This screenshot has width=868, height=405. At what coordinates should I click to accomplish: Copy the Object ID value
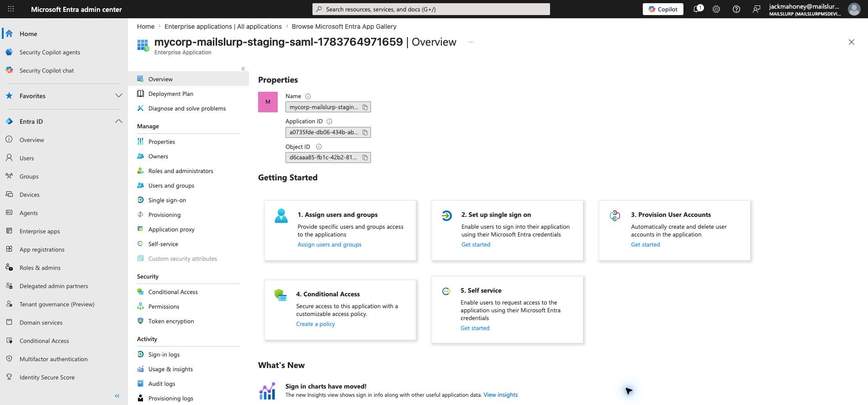[365, 158]
